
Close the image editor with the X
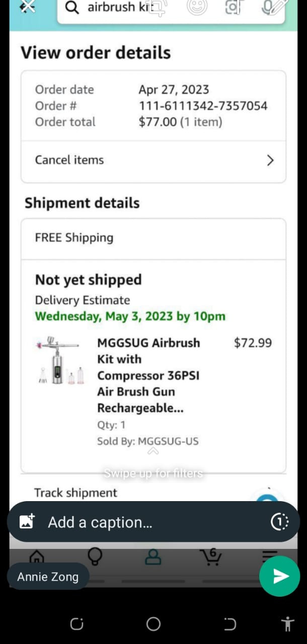point(27,7)
